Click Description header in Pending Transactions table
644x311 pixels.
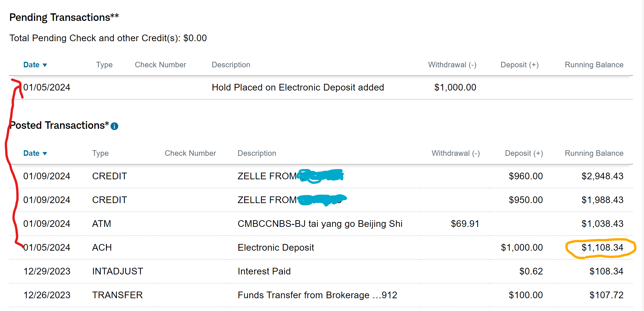click(x=231, y=65)
